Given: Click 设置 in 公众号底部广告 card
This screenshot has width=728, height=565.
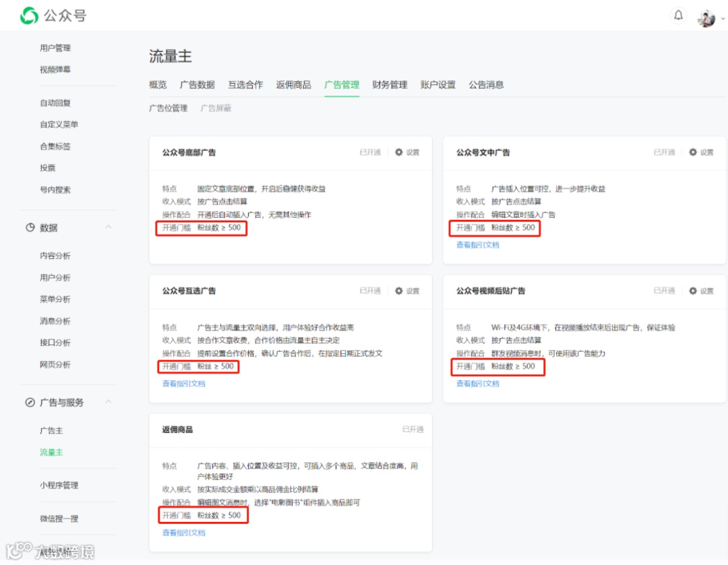Looking at the screenshot, I should coord(413,152).
